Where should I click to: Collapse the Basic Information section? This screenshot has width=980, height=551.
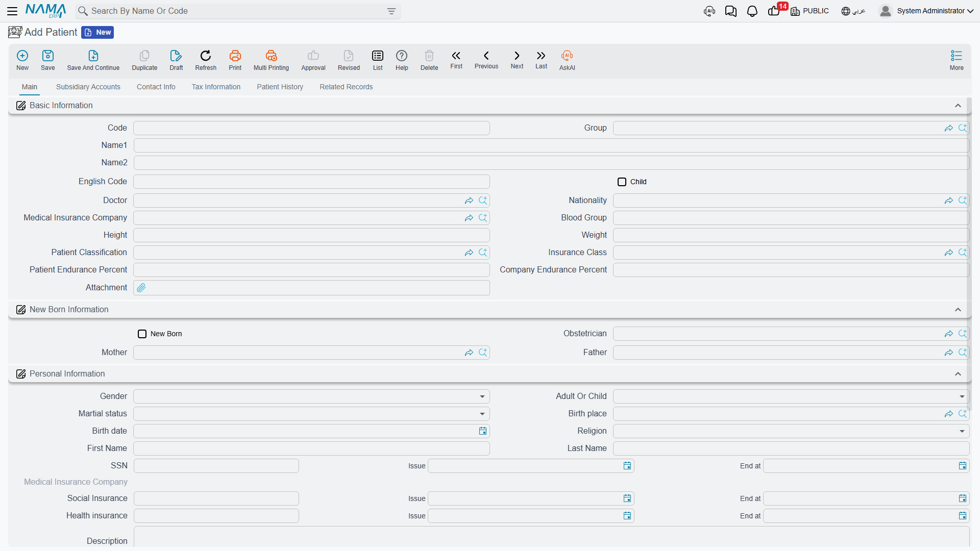pos(958,106)
